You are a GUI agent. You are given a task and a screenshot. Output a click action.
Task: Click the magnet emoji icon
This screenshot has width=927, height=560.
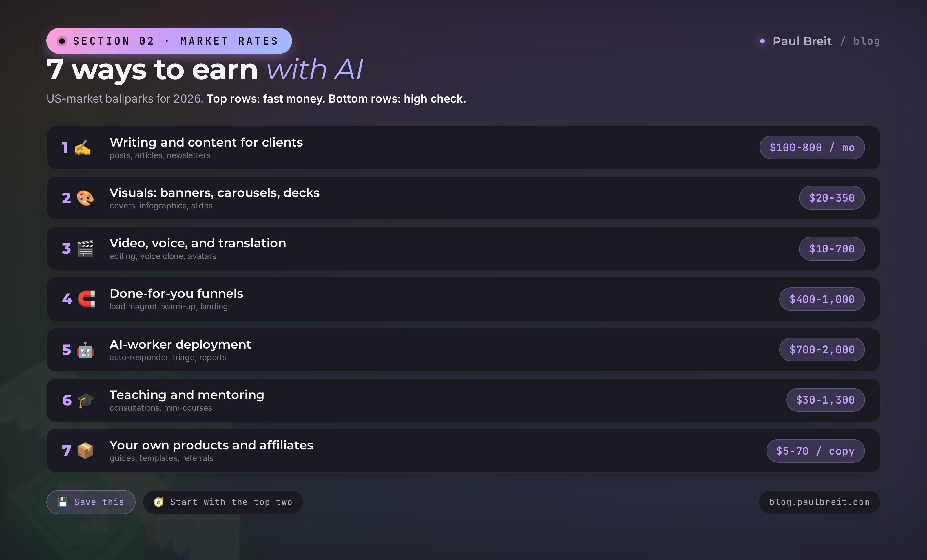86,299
